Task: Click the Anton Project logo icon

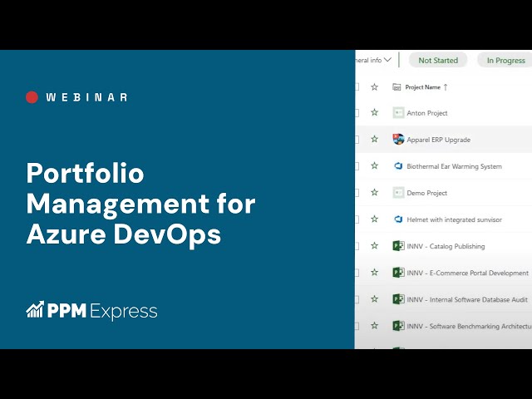Action: pos(398,113)
